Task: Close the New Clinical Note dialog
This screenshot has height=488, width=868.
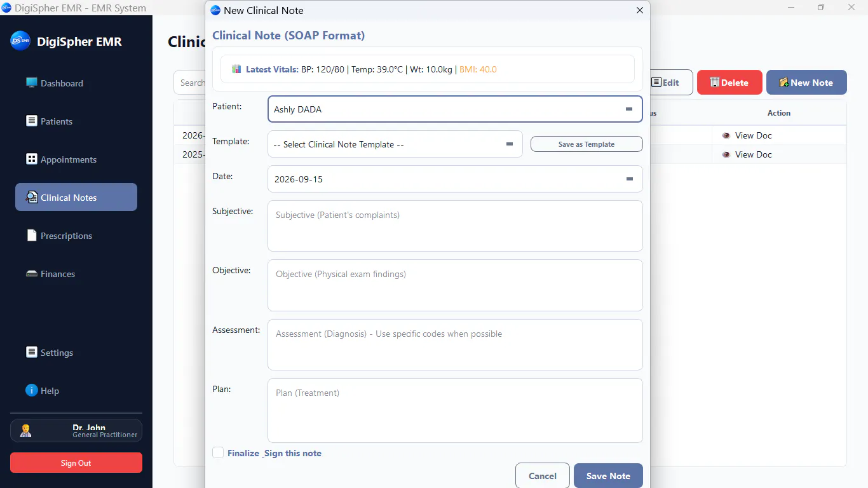Action: point(640,10)
